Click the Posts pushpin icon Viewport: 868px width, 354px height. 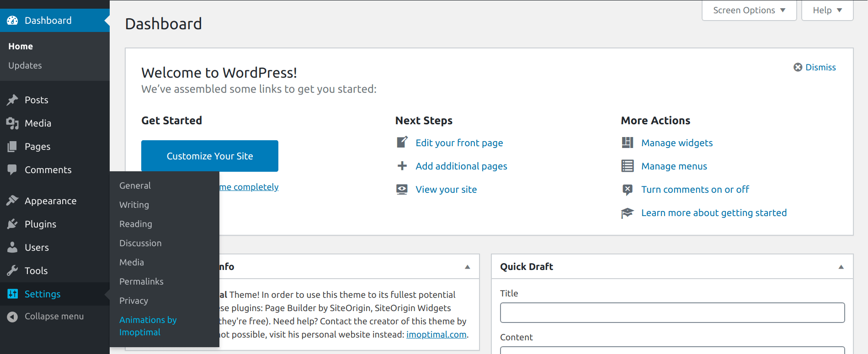coord(12,100)
